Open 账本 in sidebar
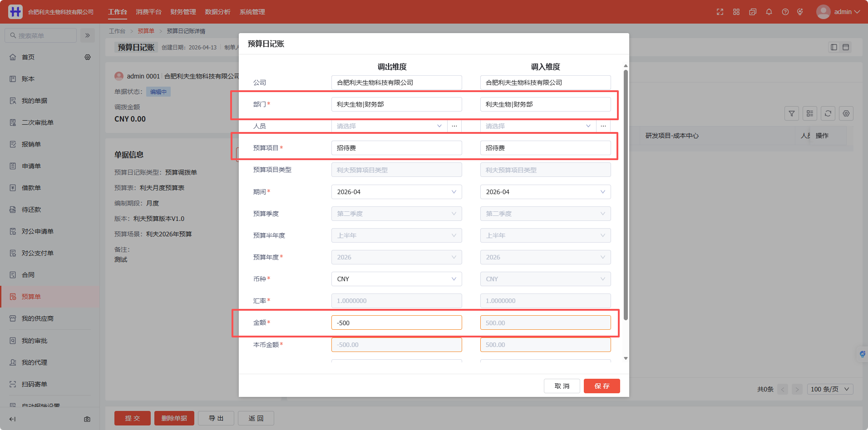Image resolution: width=868 pixels, height=430 pixels. [x=28, y=79]
